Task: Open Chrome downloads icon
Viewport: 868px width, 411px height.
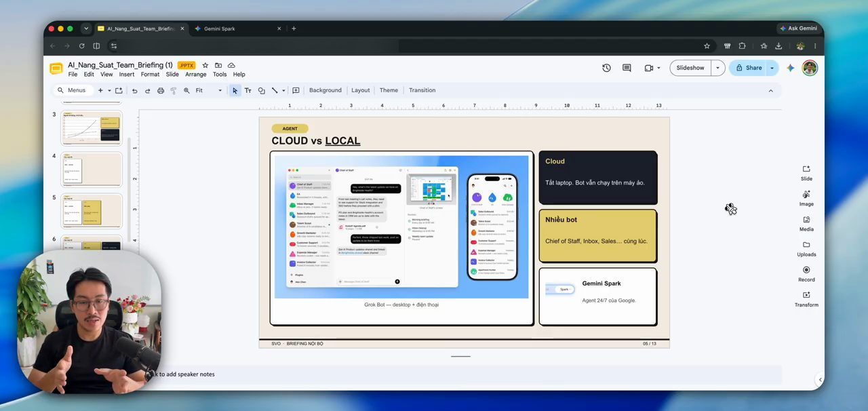Action: click(x=778, y=46)
